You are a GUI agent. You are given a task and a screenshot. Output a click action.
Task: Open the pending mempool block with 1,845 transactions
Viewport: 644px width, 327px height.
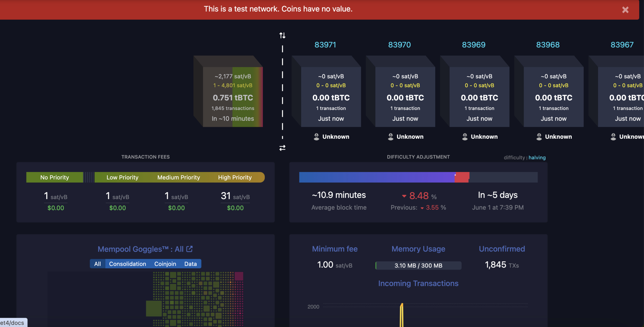tap(233, 97)
